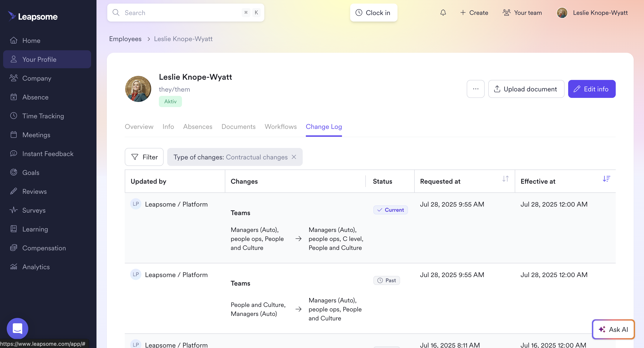Click the Instant Feedback speech icon

pyautogui.click(x=13, y=153)
